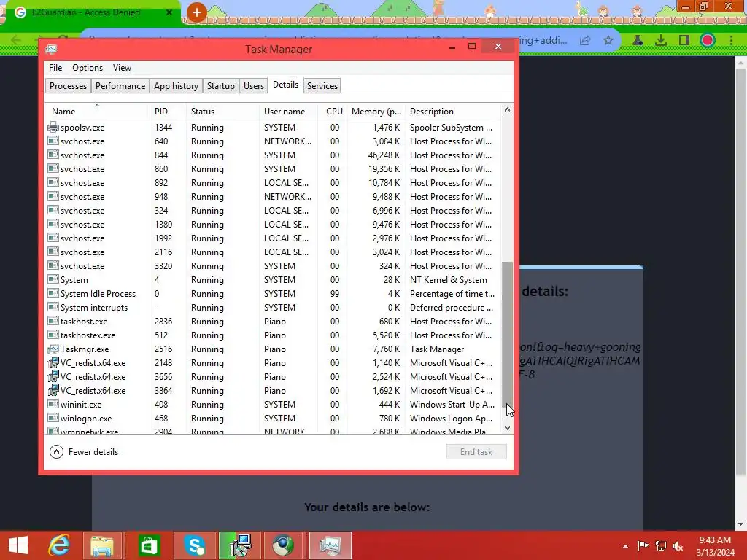747x560 pixels.
Task: Switch to the App history tab
Action: [176, 86]
